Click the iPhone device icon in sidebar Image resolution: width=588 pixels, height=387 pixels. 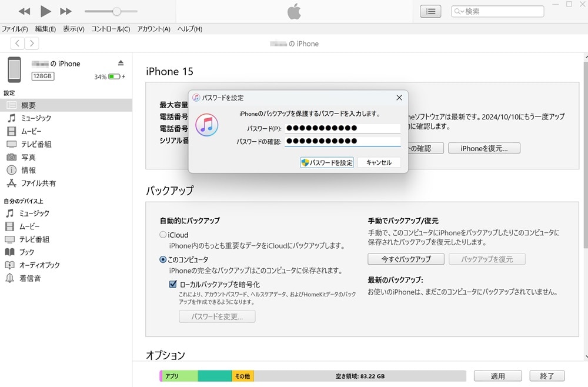[14, 69]
